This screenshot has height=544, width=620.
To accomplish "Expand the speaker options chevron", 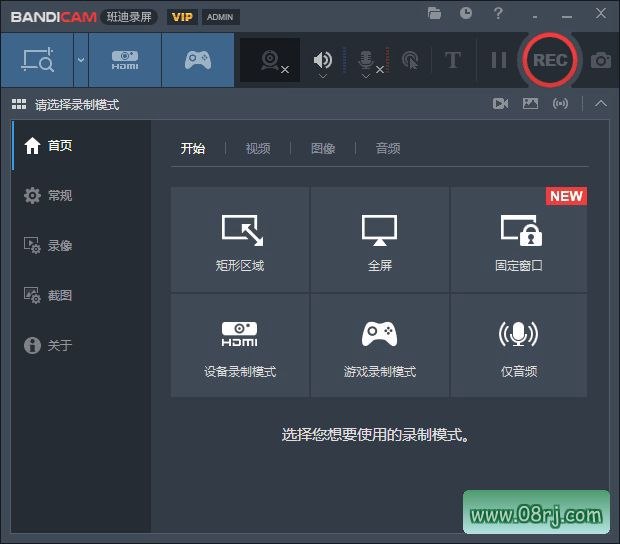I will click(x=323, y=76).
